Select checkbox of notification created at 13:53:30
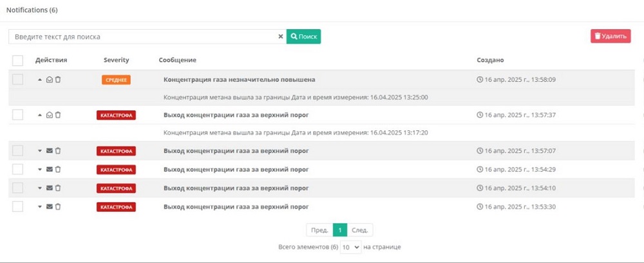This screenshot has width=644, height=263. 17,206
